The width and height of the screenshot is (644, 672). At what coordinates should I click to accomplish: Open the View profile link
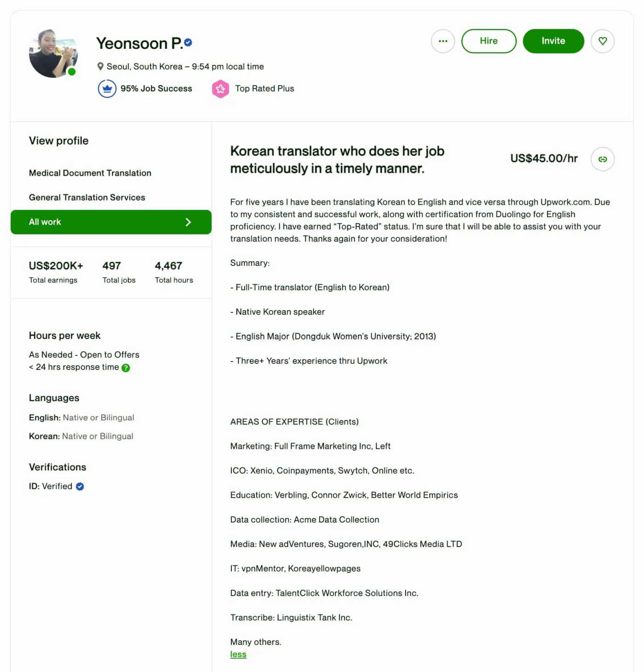tap(58, 141)
